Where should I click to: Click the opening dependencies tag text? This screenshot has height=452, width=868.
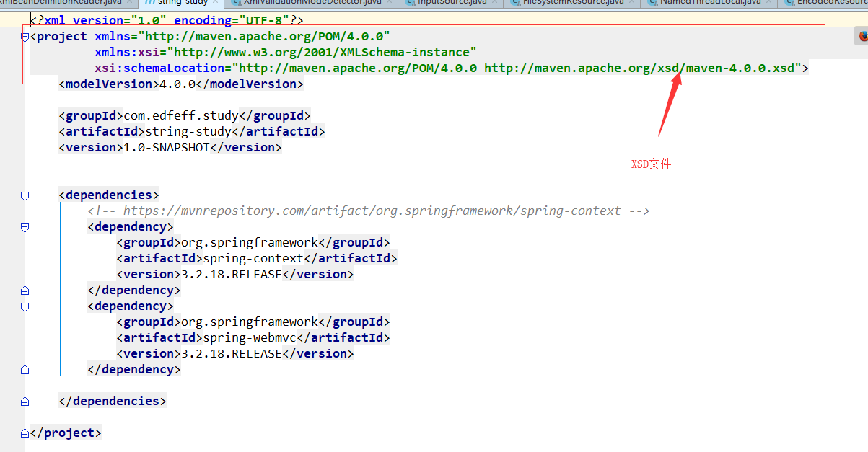click(108, 195)
